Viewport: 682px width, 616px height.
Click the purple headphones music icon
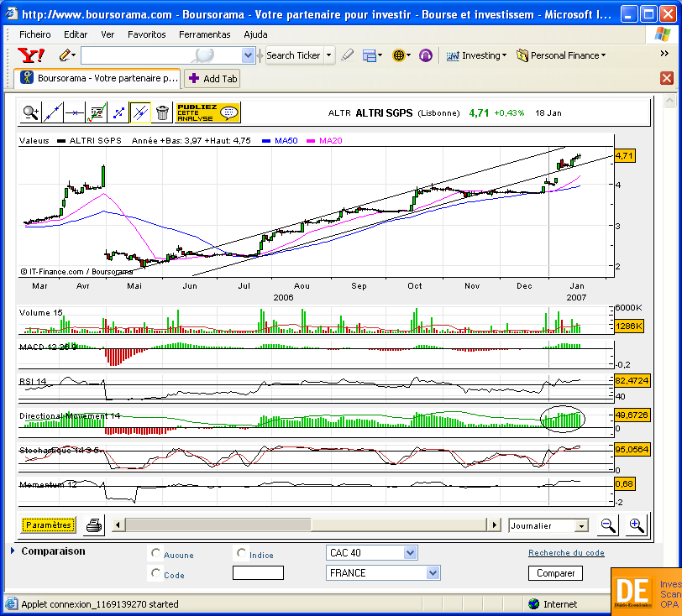click(425, 55)
